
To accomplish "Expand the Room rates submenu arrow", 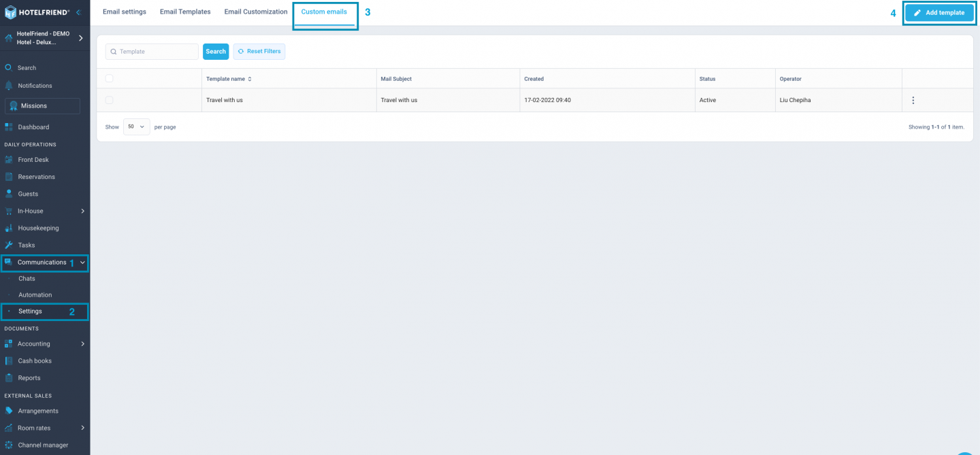I will 83,428.
